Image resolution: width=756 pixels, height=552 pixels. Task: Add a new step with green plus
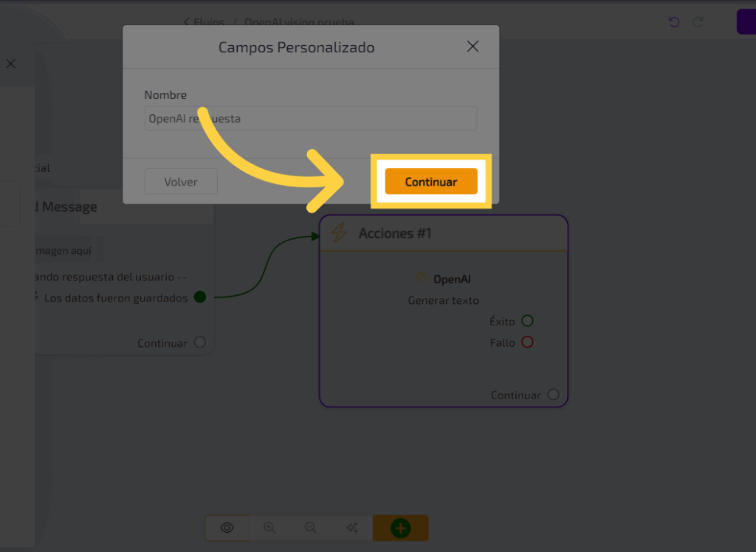[400, 528]
